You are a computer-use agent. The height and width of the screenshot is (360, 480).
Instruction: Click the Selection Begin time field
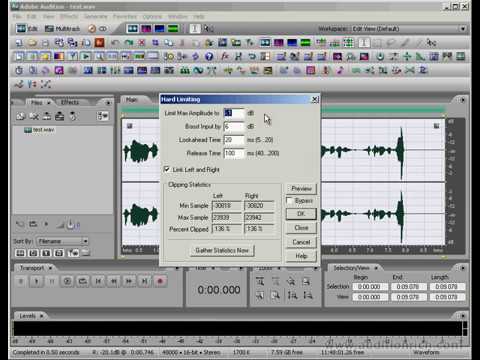pyautogui.click(x=369, y=287)
